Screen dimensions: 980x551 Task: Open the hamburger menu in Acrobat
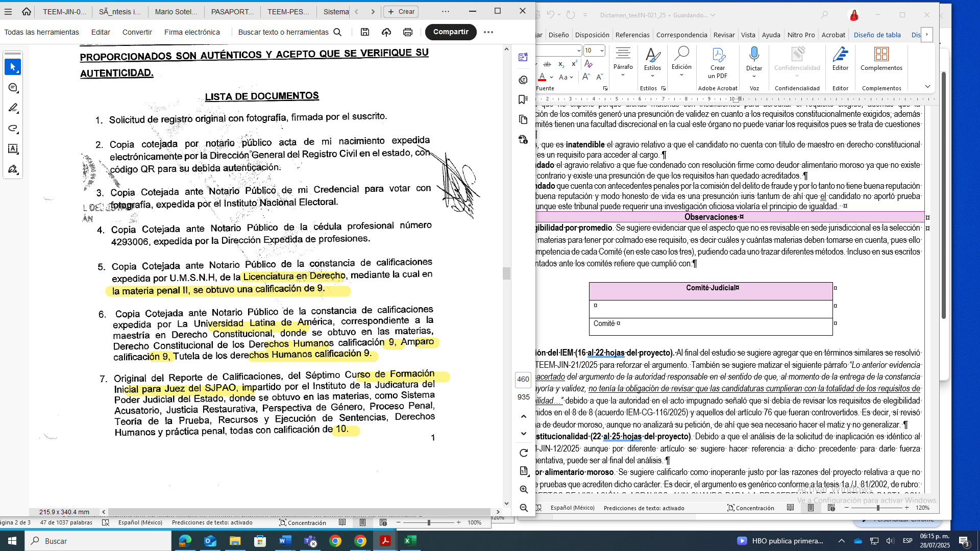pos(8,11)
